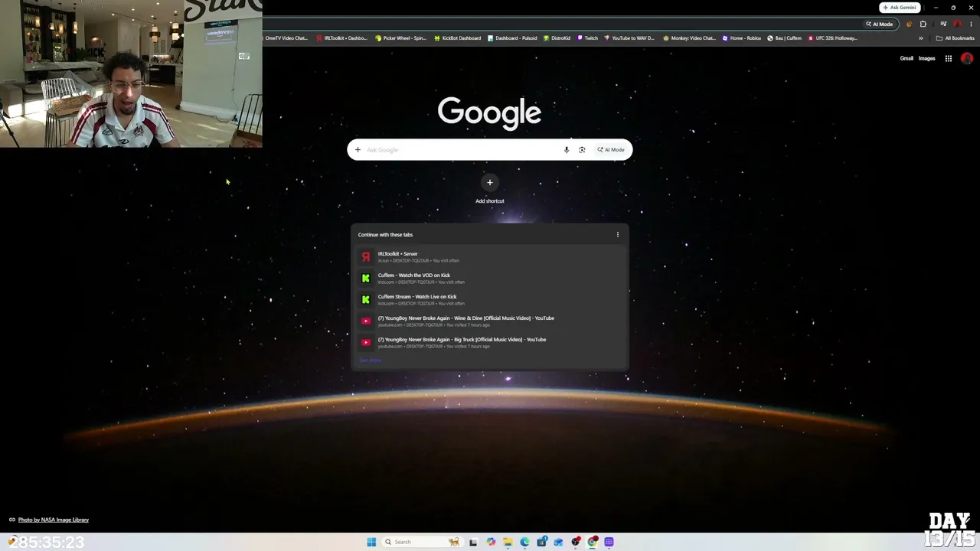This screenshot has width=980, height=551.
Task: Open Home - Roblox bookmark
Action: pyautogui.click(x=741, y=38)
